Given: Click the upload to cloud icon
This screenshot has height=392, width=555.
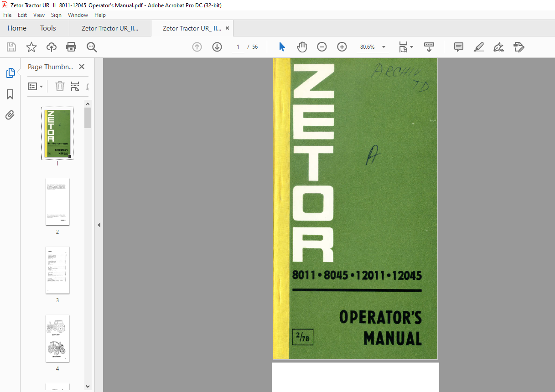Looking at the screenshot, I should coord(51,47).
